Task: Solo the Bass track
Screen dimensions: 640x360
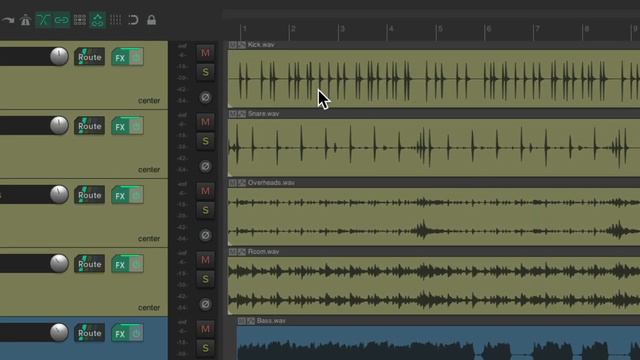Action: coord(205,348)
